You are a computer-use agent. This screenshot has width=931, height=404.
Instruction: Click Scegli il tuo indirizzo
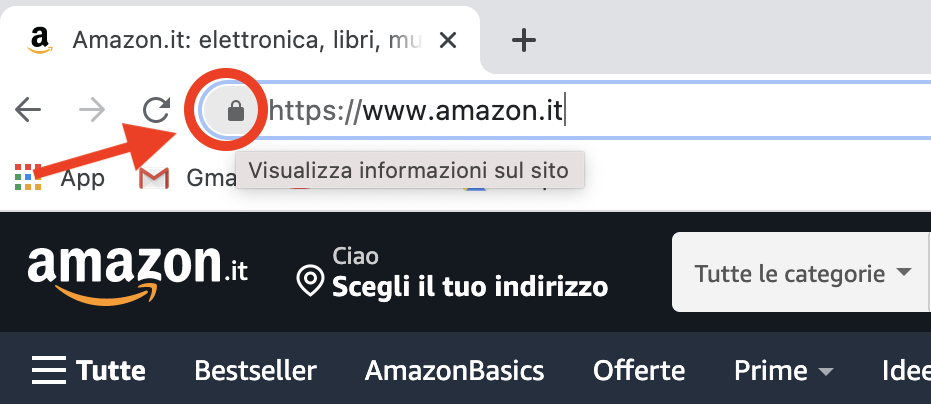pyautogui.click(x=470, y=288)
